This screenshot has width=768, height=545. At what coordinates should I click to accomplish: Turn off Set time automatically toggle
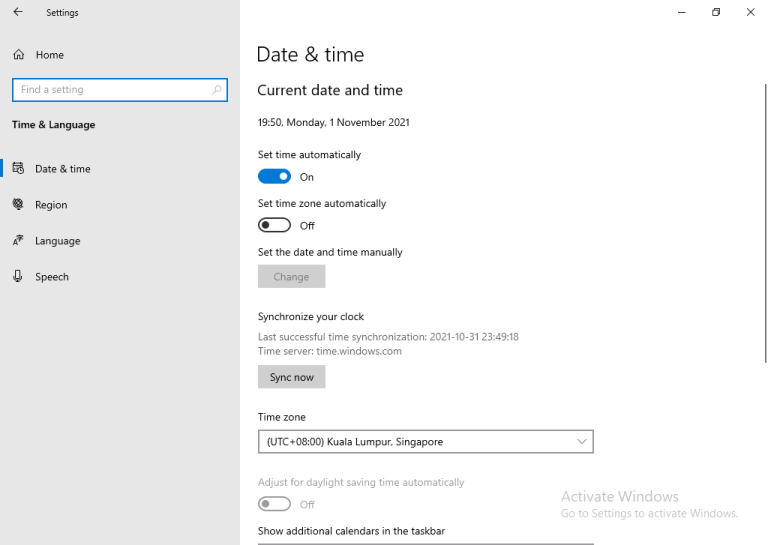[x=274, y=177]
